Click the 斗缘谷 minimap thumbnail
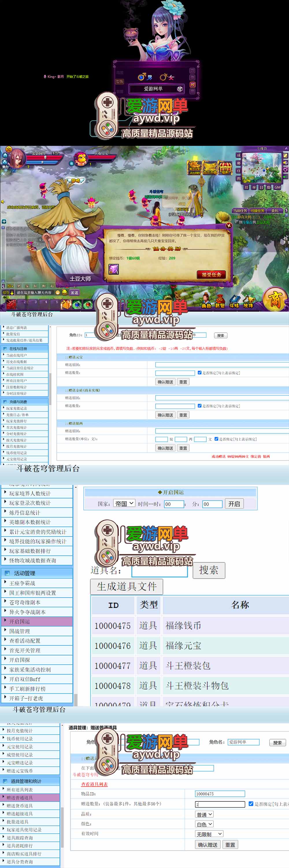Screen dimensions: 289x868 (x=262, y=168)
